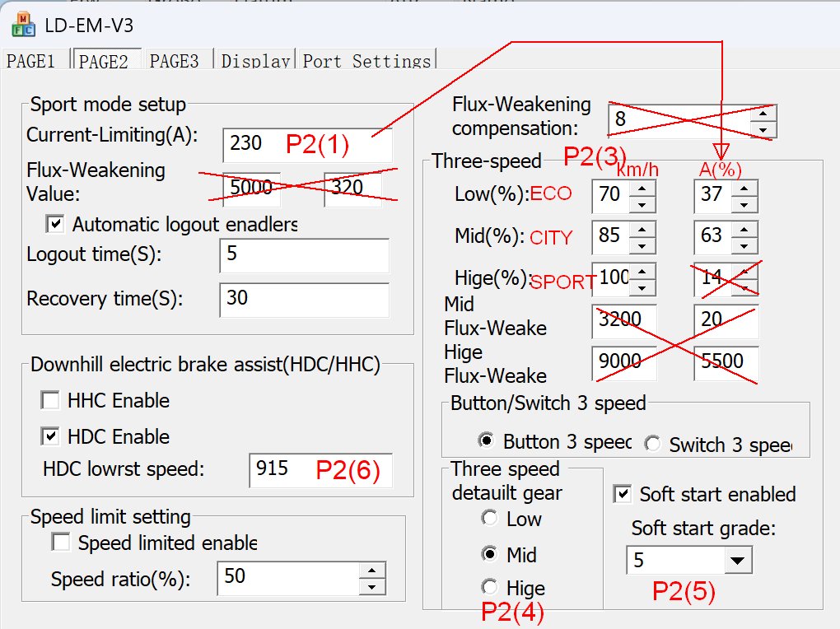Viewport: 840px width, 629px height.
Task: Decrease Hige(%) speed value 100
Action: [642, 287]
